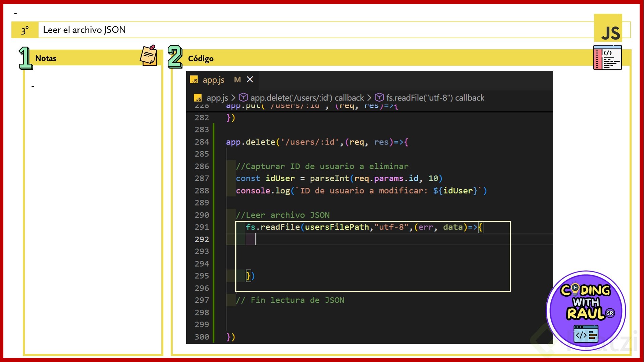The image size is (644, 362).
Task: Click the sticky note icon in Notas header
Action: [149, 55]
